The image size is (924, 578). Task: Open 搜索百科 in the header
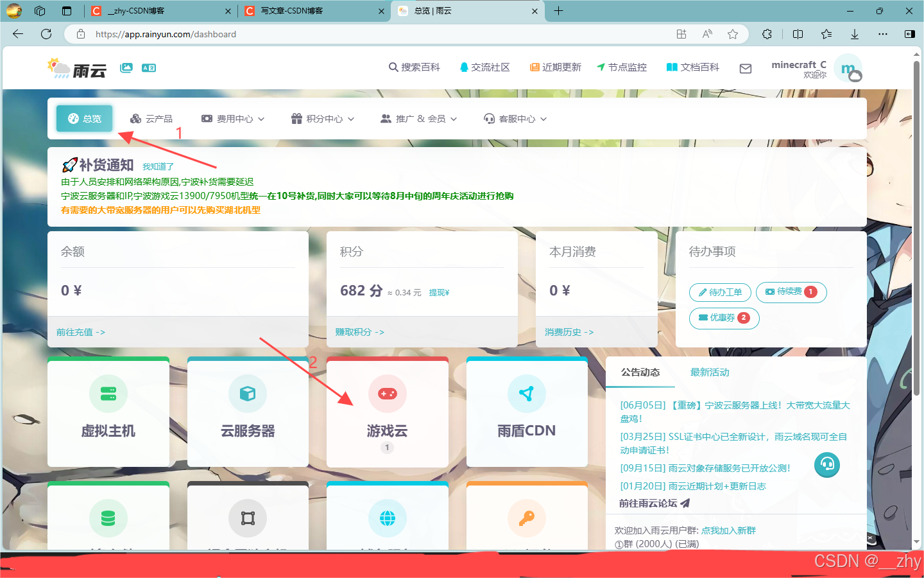(415, 67)
